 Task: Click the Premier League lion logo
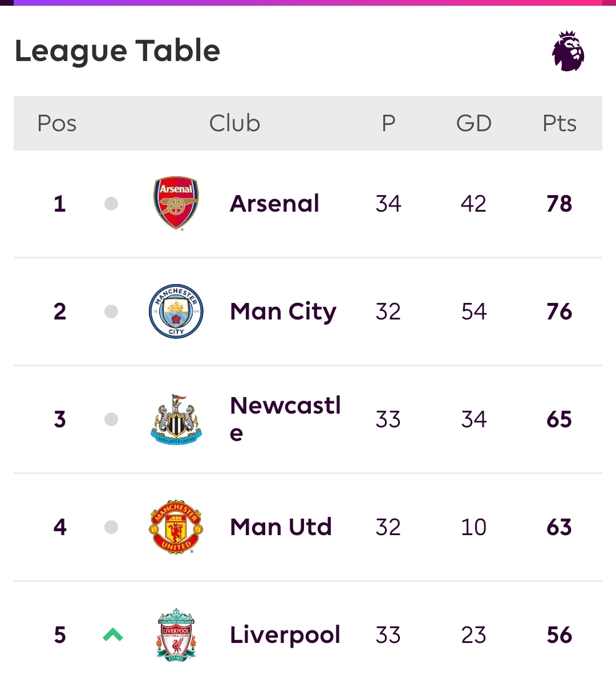568,51
